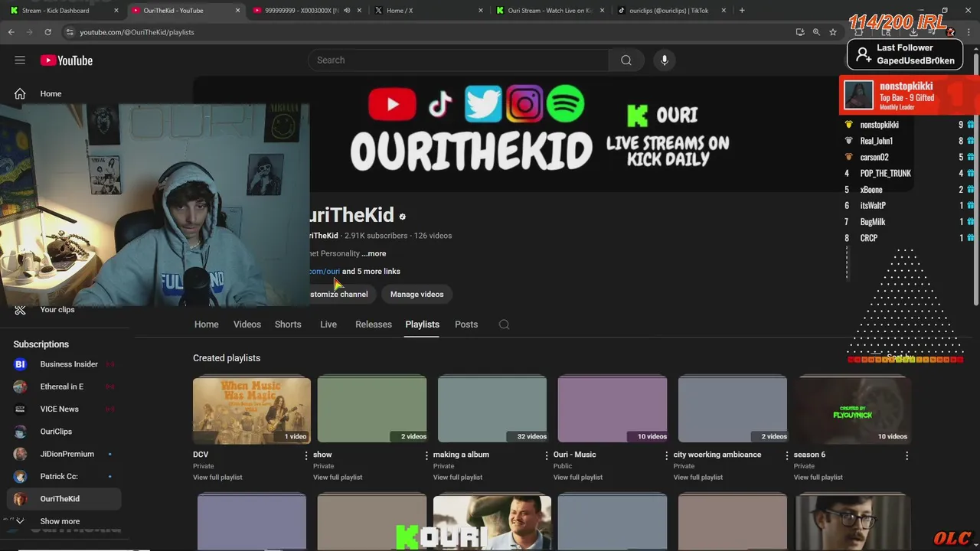Open the DCV playlist thumbnail

[x=252, y=409]
